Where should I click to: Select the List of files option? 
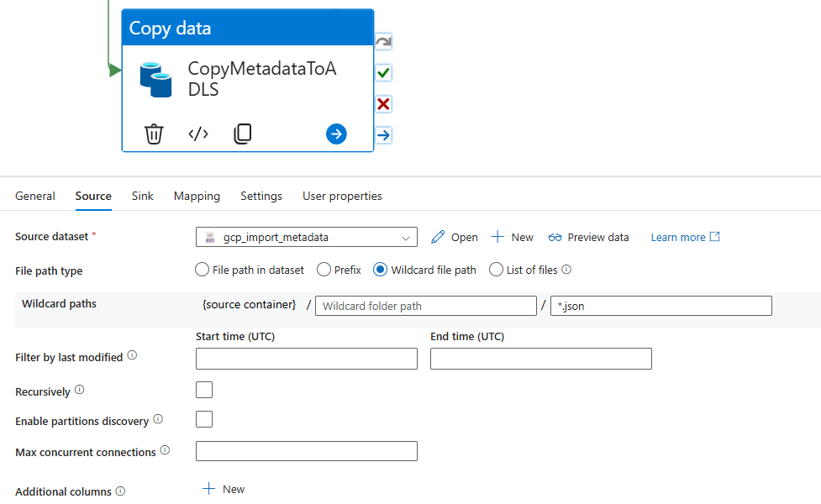click(x=496, y=270)
